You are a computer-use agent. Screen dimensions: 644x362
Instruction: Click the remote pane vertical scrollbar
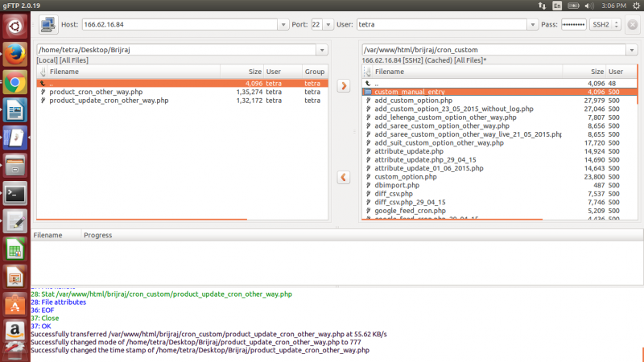(x=638, y=84)
